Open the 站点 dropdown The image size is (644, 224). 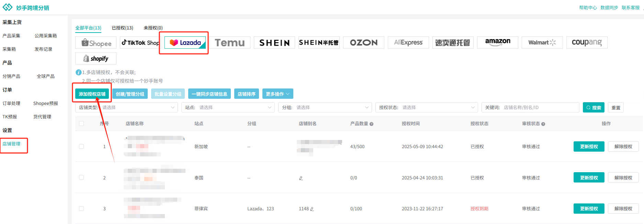[228, 107]
